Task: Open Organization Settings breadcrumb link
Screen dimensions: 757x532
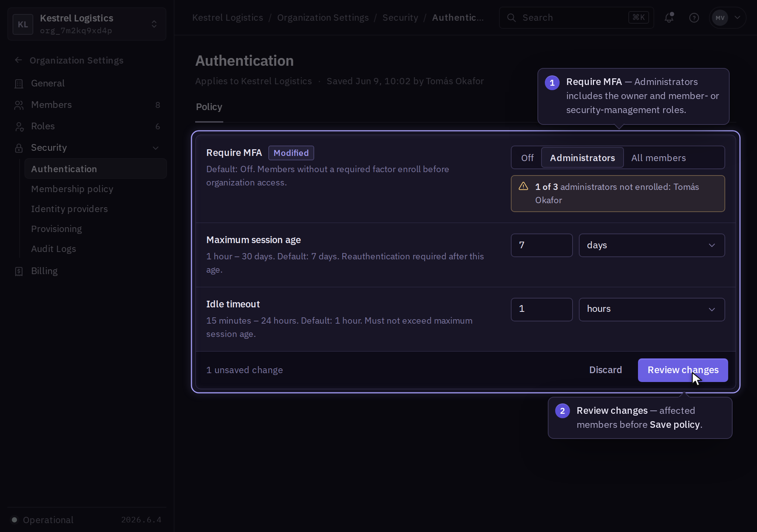Action: [323, 17]
